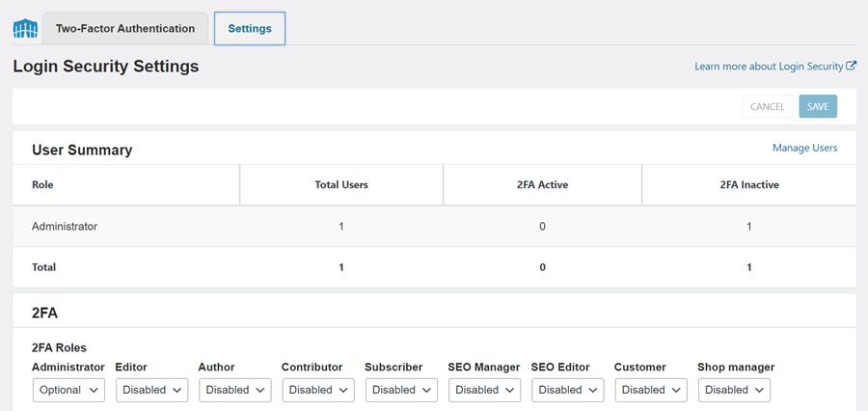This screenshot has width=868, height=411.
Task: Open the Subscriber 2FA role dropdown
Action: pos(402,390)
